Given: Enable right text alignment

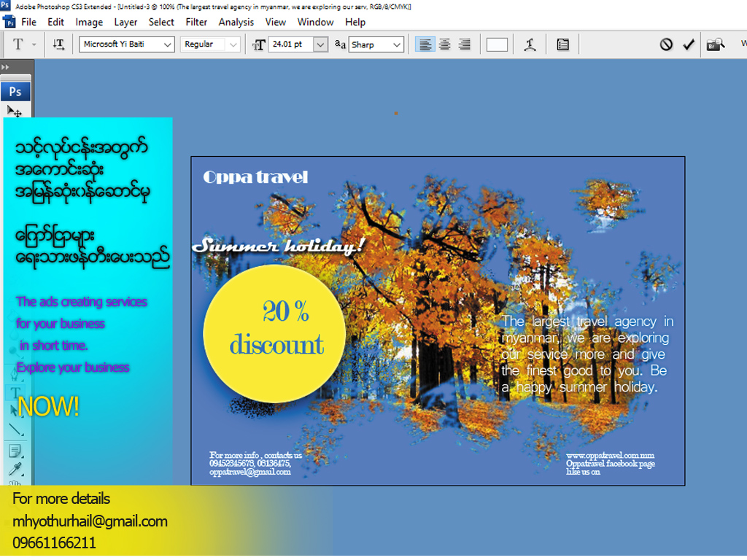Looking at the screenshot, I should tap(465, 44).
